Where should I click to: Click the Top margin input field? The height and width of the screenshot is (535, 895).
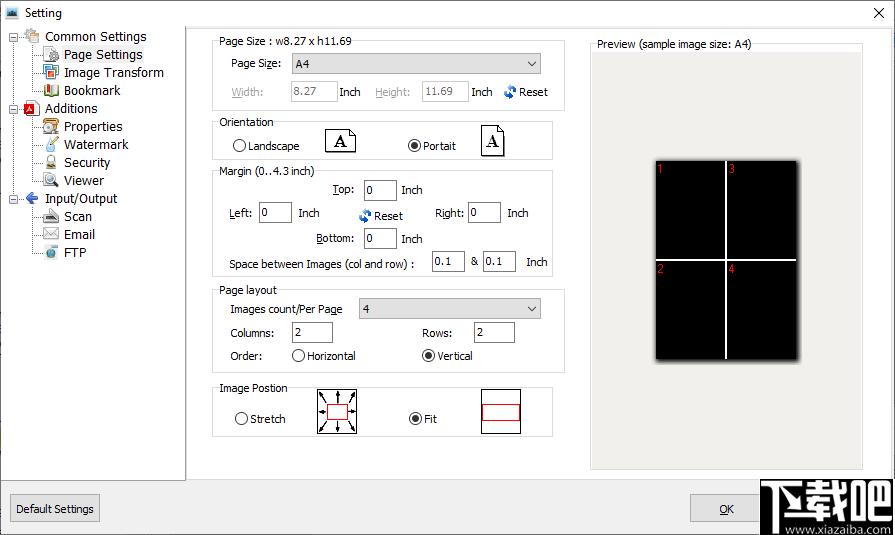380,190
